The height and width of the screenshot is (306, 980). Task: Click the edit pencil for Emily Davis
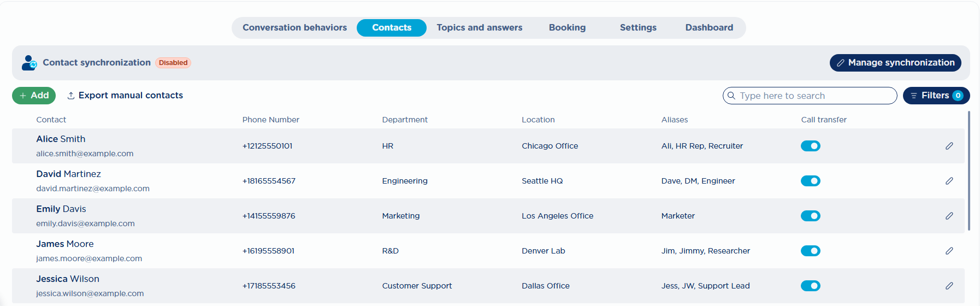coord(949,216)
